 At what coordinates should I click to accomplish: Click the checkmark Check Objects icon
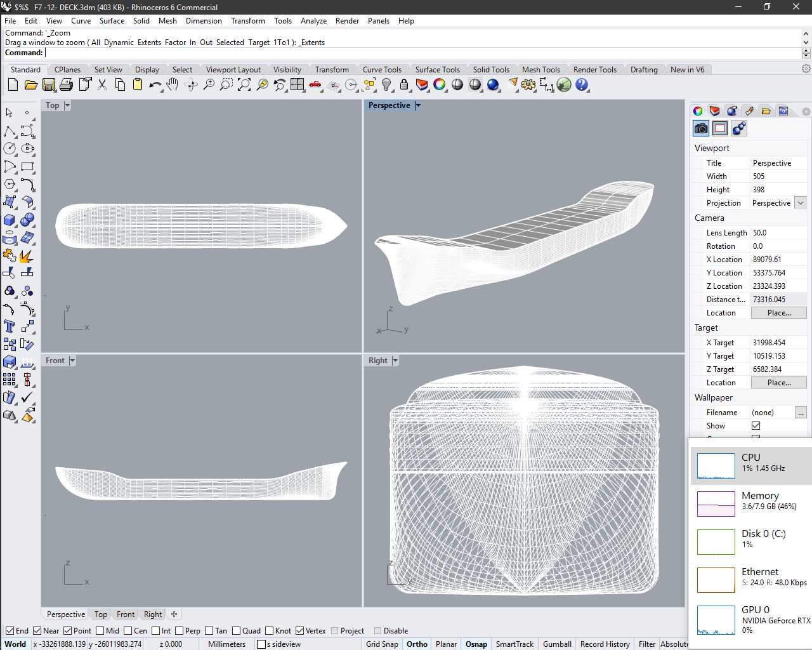(27, 397)
